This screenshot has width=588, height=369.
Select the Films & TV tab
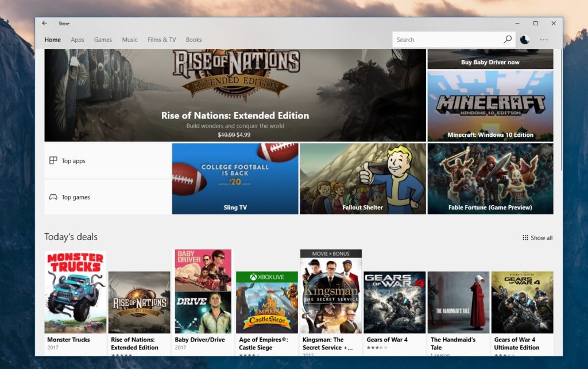pos(161,40)
